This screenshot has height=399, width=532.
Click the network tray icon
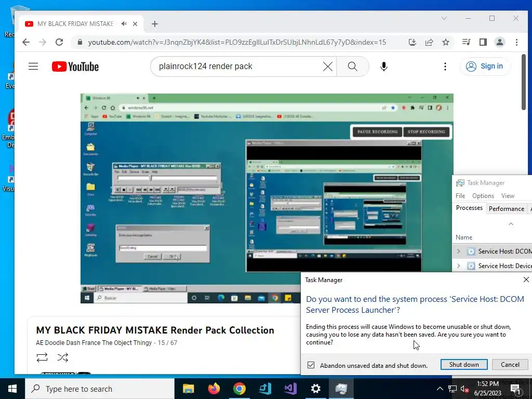(x=453, y=389)
